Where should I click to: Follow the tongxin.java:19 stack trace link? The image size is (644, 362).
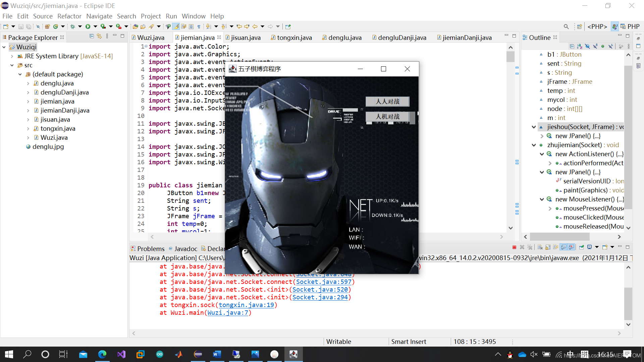click(x=247, y=305)
